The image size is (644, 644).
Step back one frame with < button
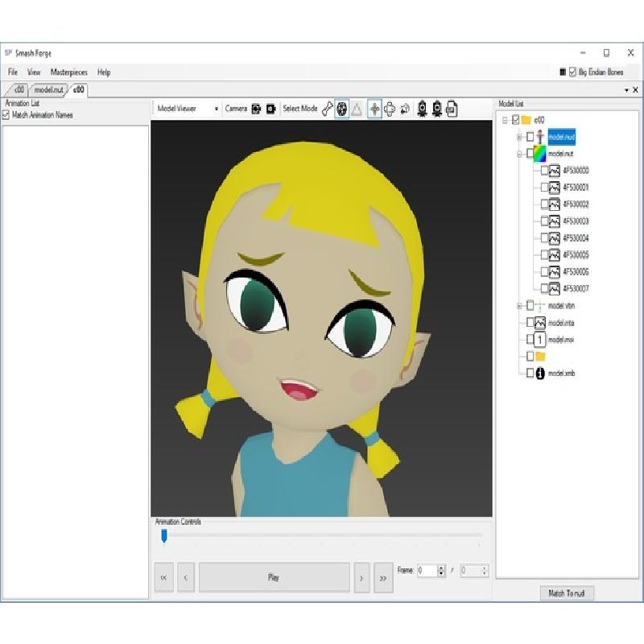186,577
